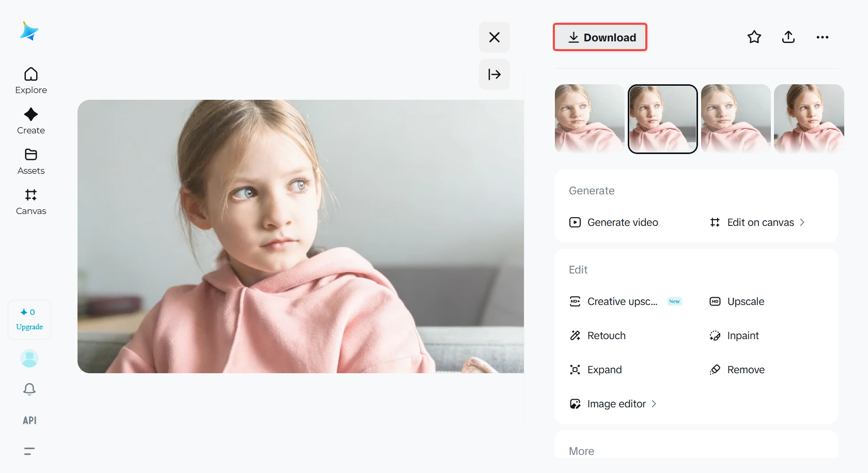Screen dimensions: 868x473
Task: Select Creative upscale option
Action: point(626,301)
